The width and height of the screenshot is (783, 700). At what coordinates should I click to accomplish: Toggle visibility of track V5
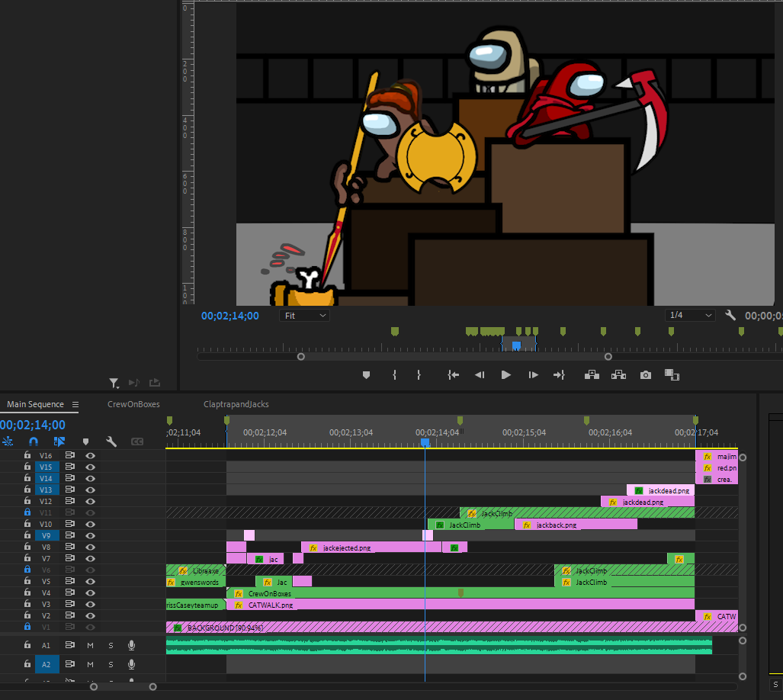pos(91,581)
